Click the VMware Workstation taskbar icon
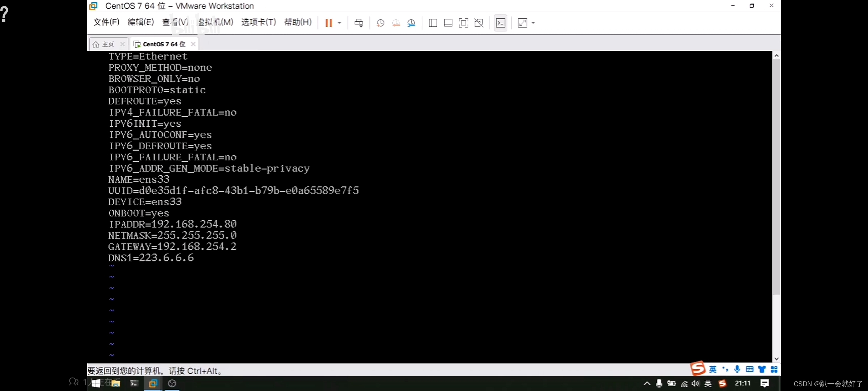Viewport: 868px width, 391px height. pyautogui.click(x=153, y=383)
